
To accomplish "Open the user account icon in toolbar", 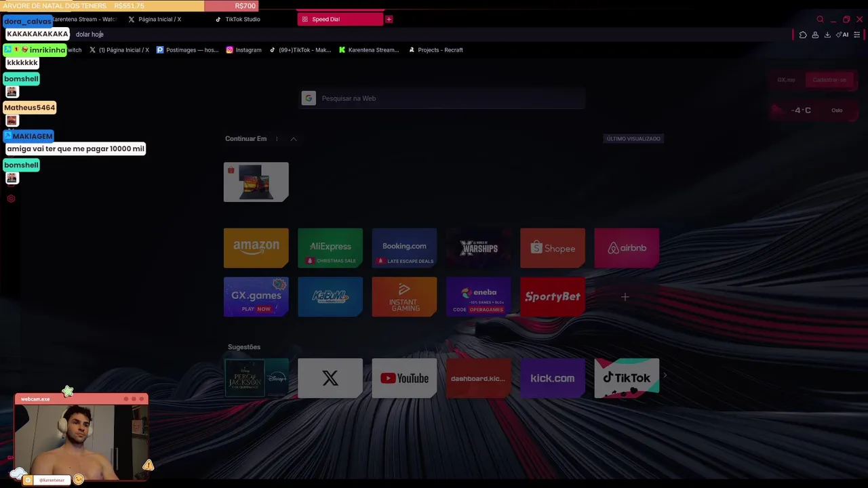I will click(x=815, y=35).
